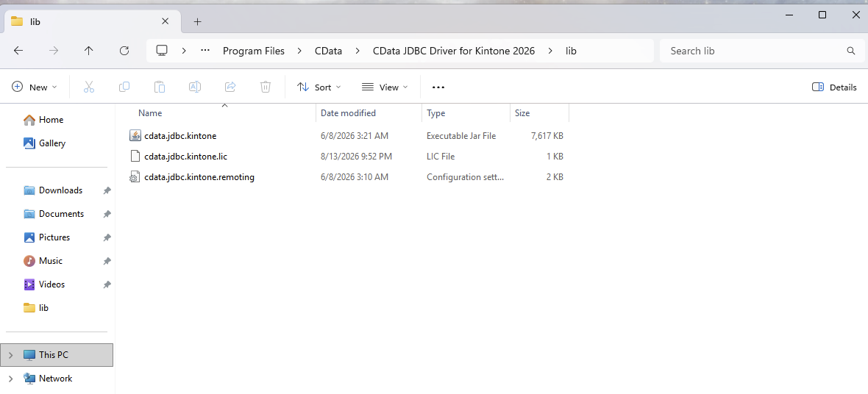Sort by Date modified column

click(348, 113)
